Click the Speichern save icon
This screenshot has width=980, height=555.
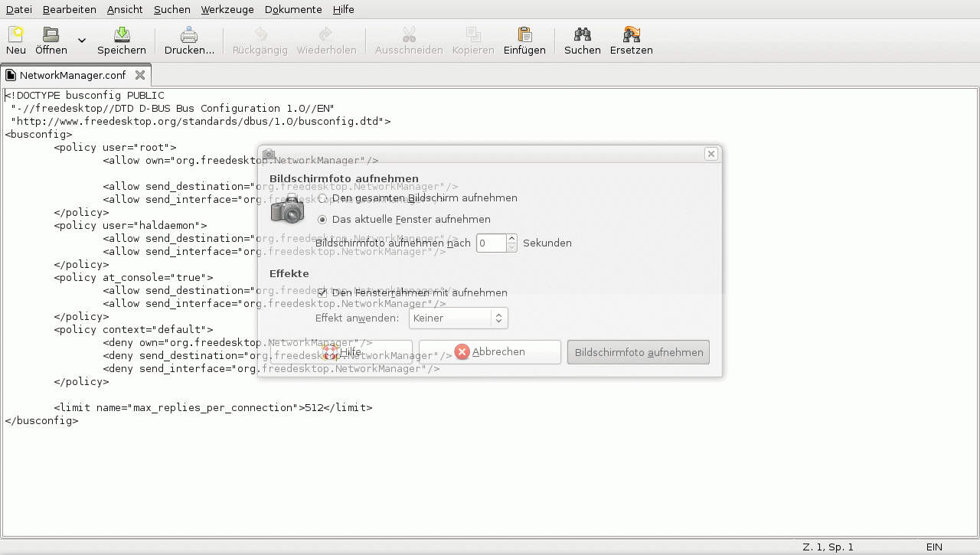(x=121, y=34)
